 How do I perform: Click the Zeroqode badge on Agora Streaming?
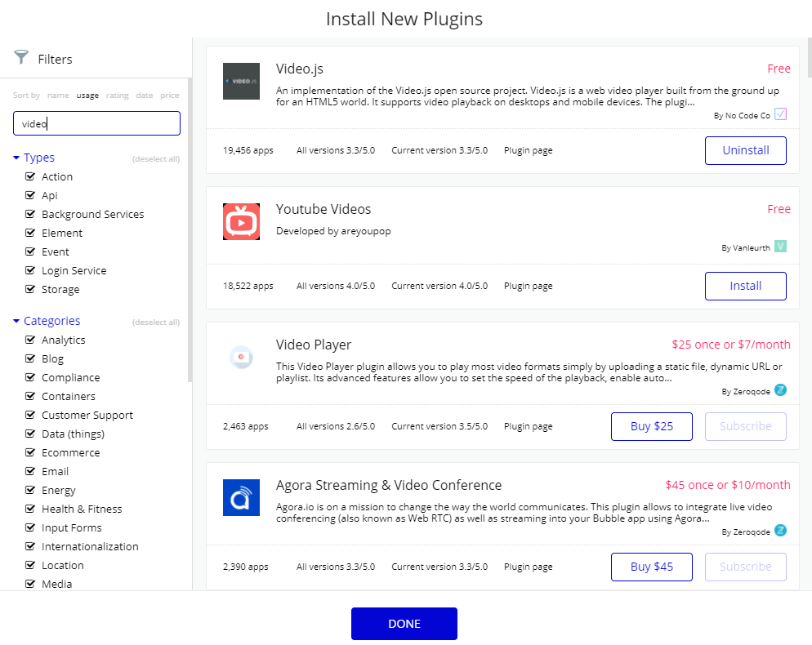point(780,530)
